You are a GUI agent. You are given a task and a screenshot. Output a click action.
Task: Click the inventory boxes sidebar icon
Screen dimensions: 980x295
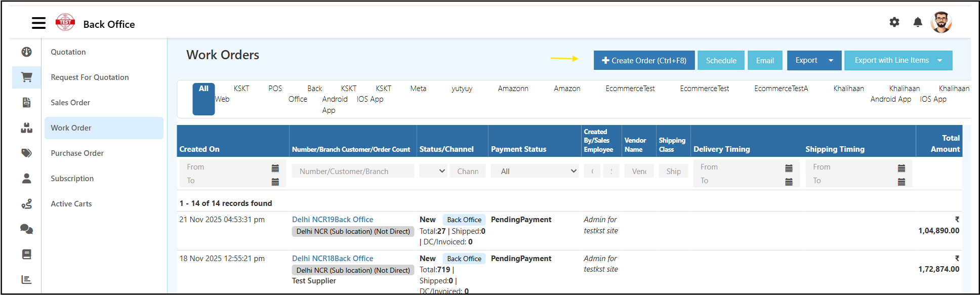click(x=26, y=128)
